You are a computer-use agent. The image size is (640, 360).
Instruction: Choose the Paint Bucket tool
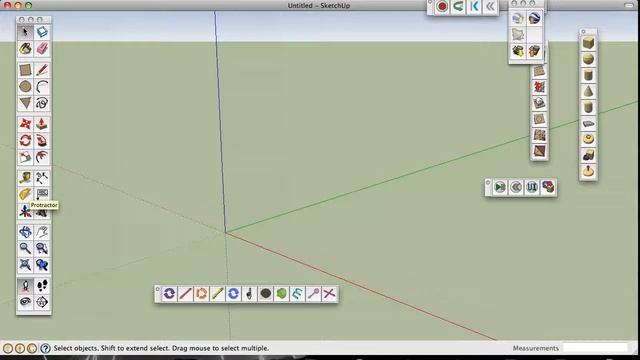25,49
